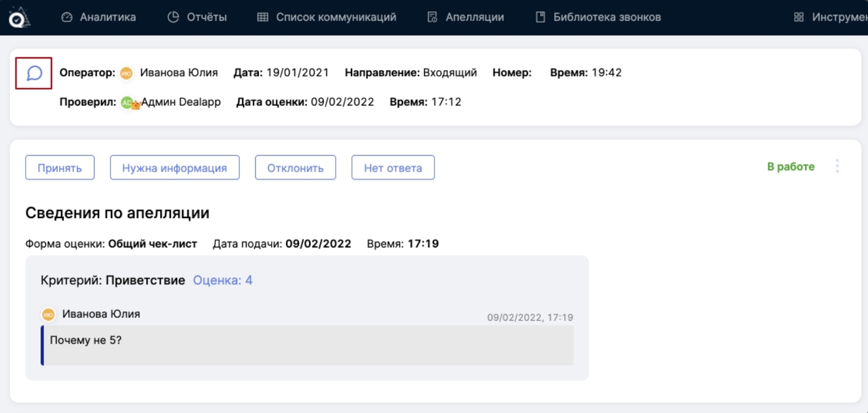Screen dimensions: 868x413
Task: Click the operator avatar in the Оператор row
Action: [126, 73]
